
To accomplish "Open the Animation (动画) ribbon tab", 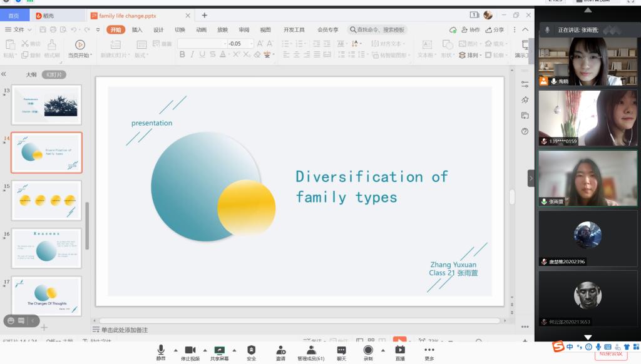I will pyautogui.click(x=201, y=30).
